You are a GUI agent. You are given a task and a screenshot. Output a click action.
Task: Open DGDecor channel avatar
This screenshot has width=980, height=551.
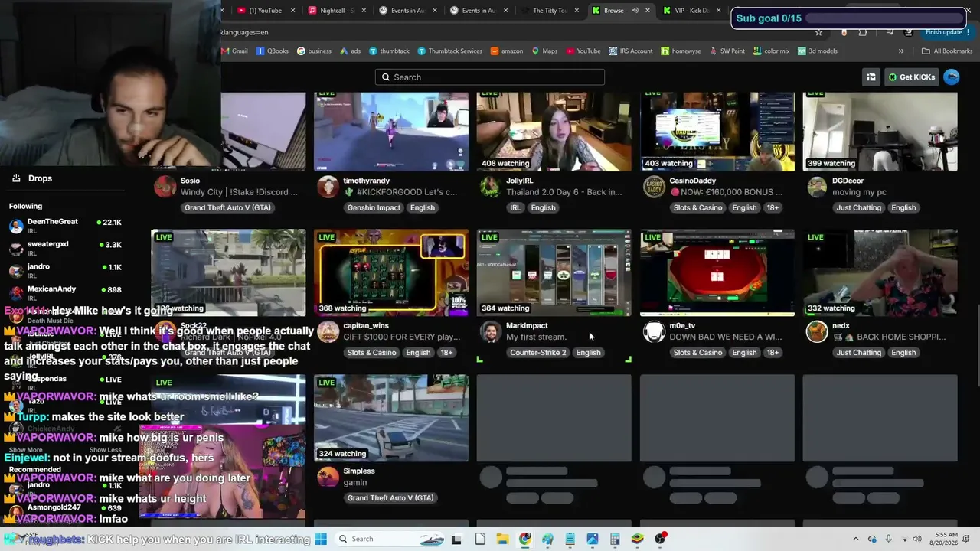tap(817, 187)
